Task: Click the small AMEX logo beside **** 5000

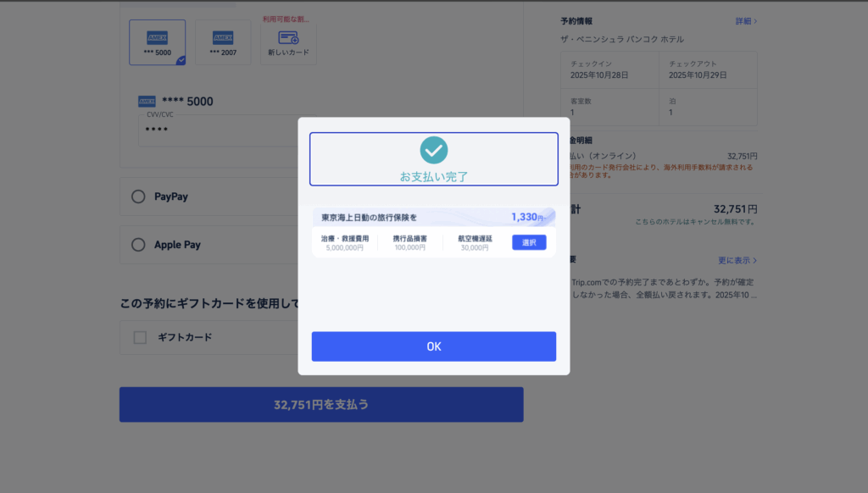Action: coord(147,102)
